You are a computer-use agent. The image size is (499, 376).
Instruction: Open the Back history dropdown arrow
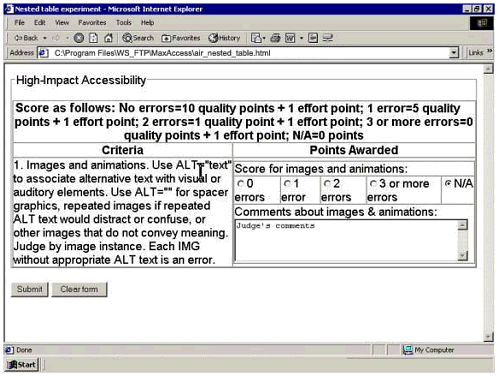point(45,38)
